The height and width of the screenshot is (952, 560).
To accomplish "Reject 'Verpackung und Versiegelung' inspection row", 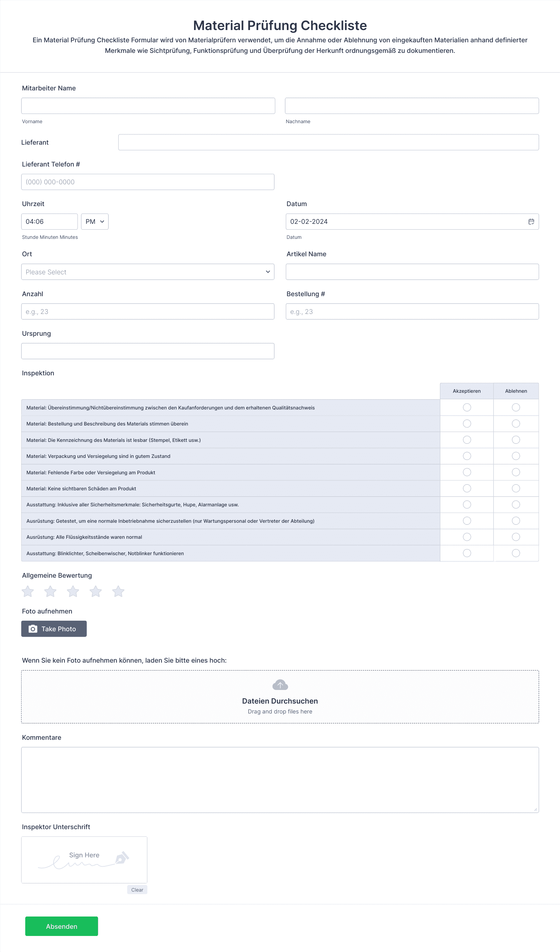I will [516, 456].
